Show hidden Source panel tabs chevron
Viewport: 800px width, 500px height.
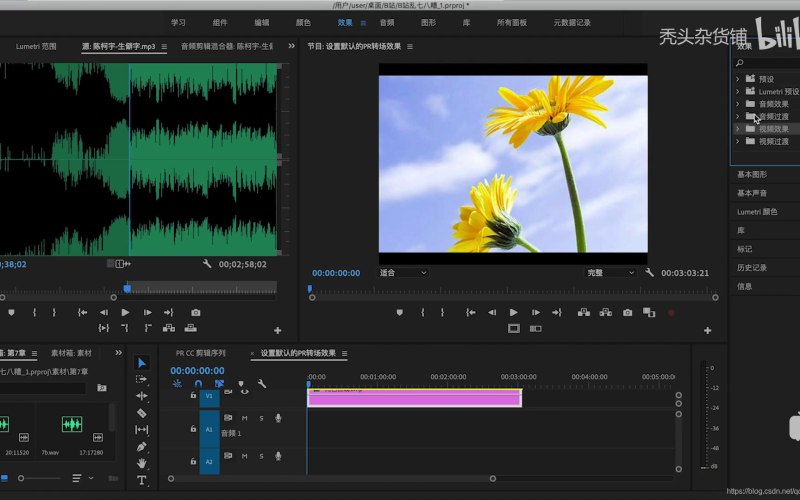point(291,46)
